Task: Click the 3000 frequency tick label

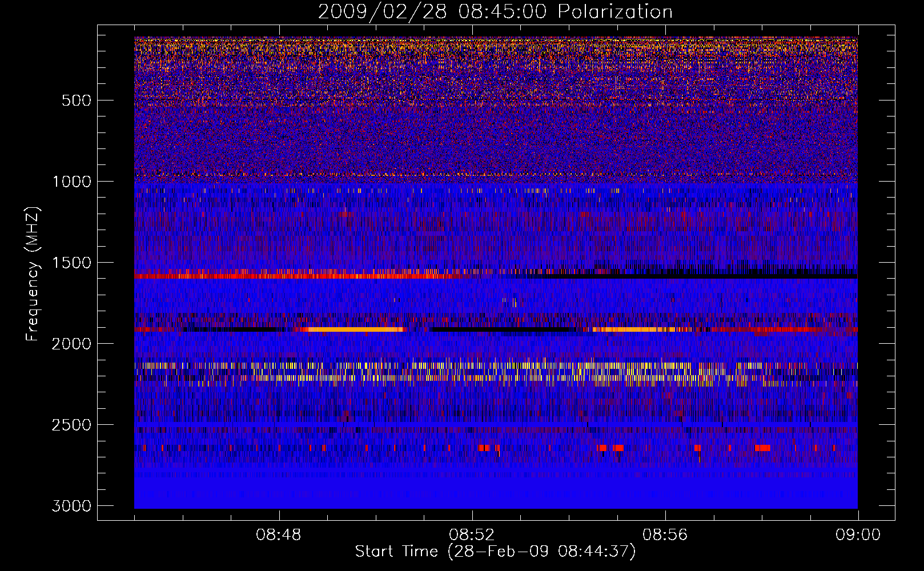Action: (x=71, y=506)
